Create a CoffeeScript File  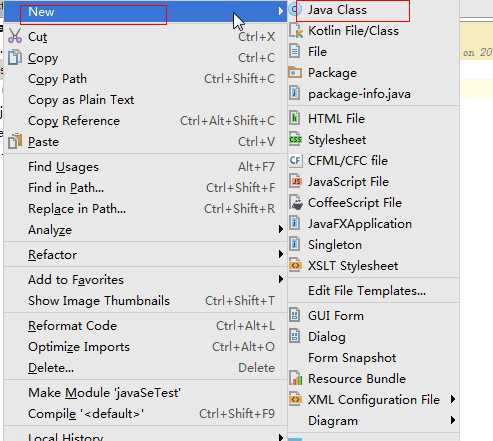pyautogui.click(x=373, y=203)
